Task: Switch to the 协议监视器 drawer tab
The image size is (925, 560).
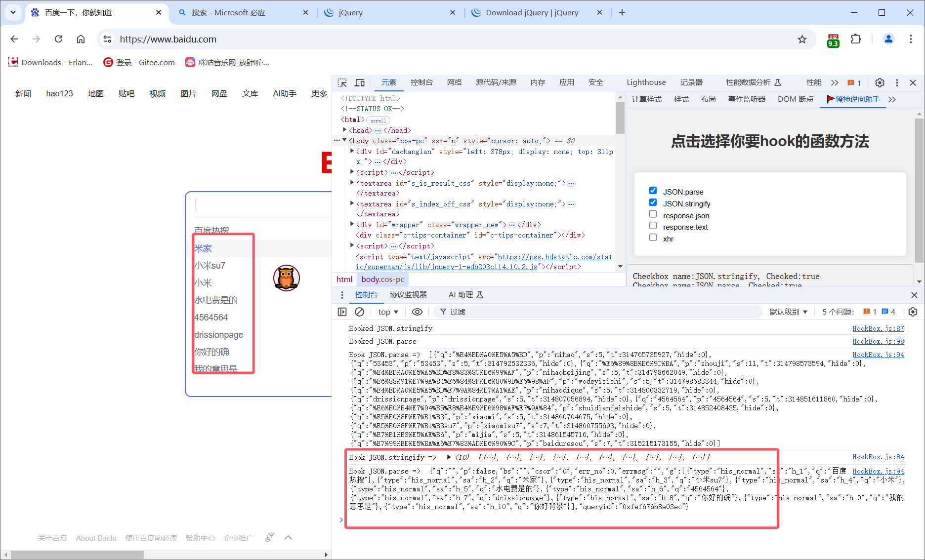Action: pos(408,295)
